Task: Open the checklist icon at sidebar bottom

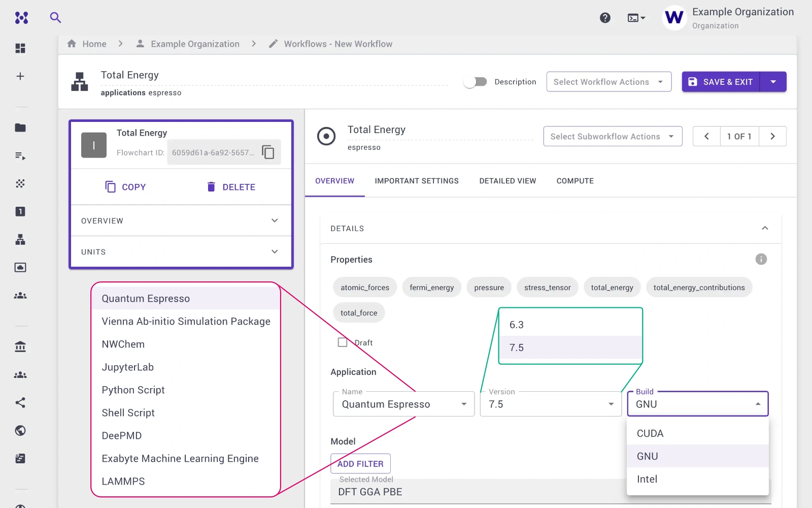Action: (x=20, y=459)
